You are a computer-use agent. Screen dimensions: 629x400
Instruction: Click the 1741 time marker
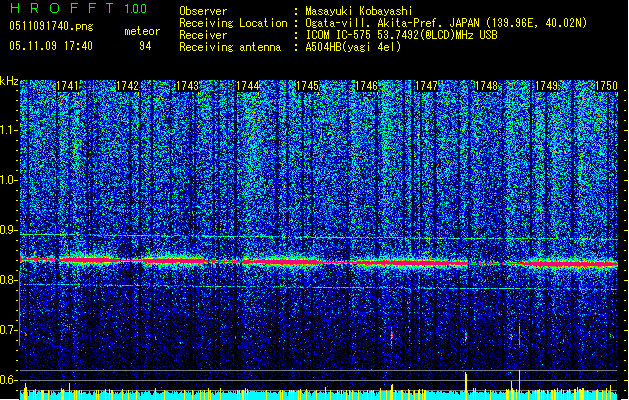pos(68,87)
